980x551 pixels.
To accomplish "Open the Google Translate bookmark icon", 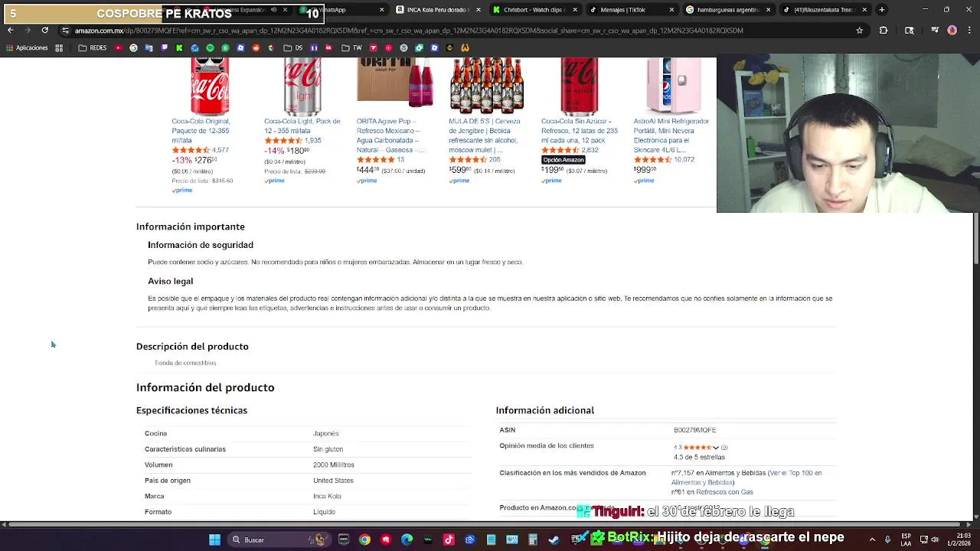I will 149,47.
